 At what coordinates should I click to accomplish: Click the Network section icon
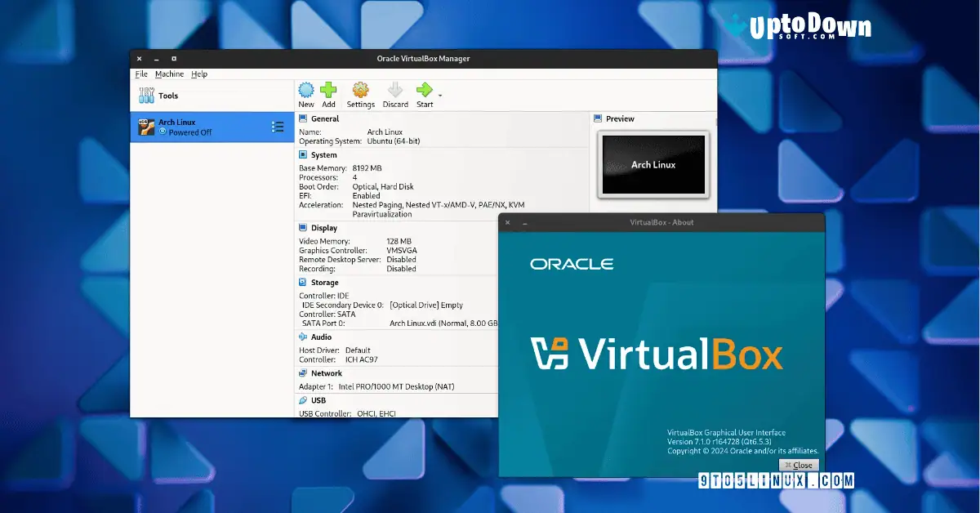click(301, 373)
